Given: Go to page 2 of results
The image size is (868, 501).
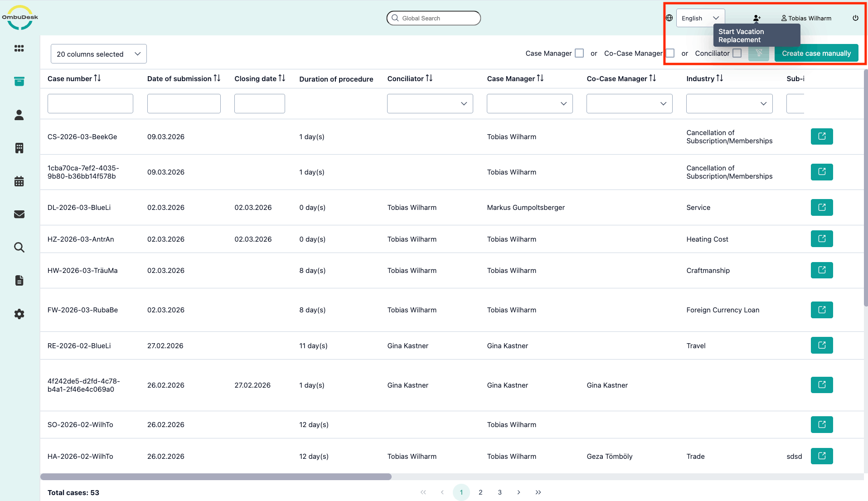Looking at the screenshot, I should 480,492.
